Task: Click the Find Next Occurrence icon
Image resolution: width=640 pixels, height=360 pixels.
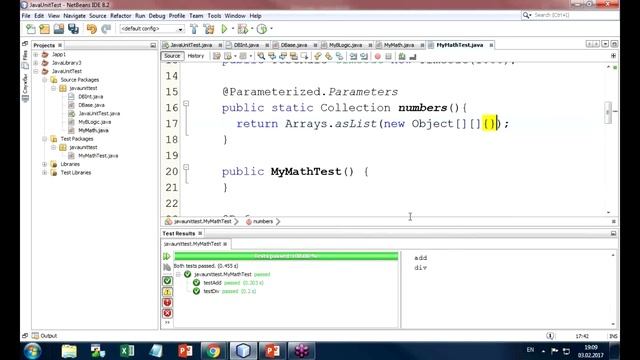Action: pyautogui.click(x=282, y=56)
